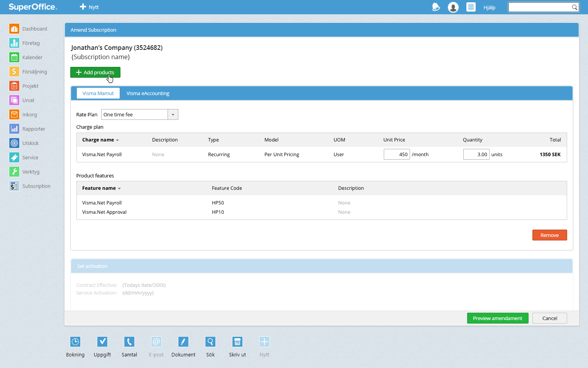Image resolution: width=588 pixels, height=368 pixels.
Task: Open the Utskick mailings icon
Action: pyautogui.click(x=14, y=143)
